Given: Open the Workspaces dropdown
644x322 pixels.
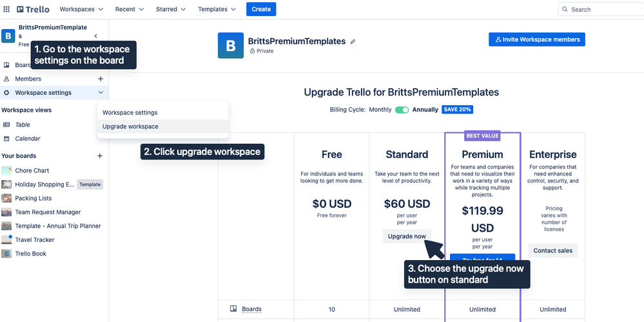Looking at the screenshot, I should pos(81,9).
